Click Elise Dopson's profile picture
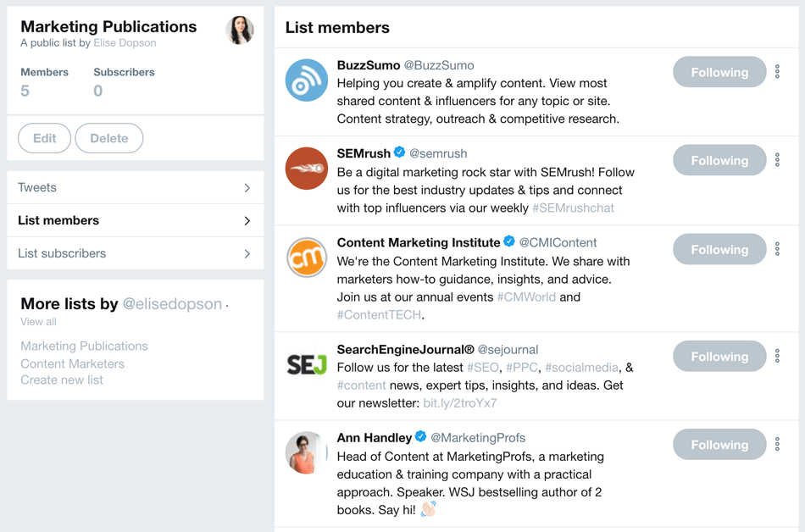The height and width of the screenshot is (532, 805). [x=240, y=30]
